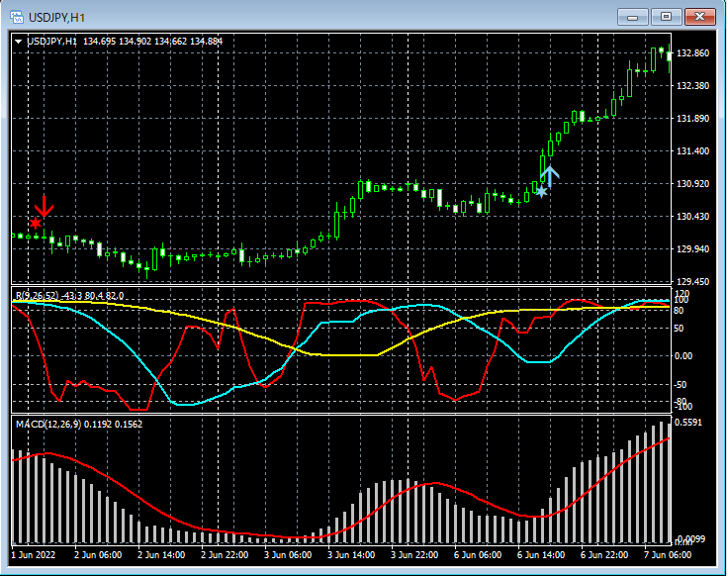Click the R(9,26,52) indicator label
This screenshot has height=576, width=728.
coord(38,296)
